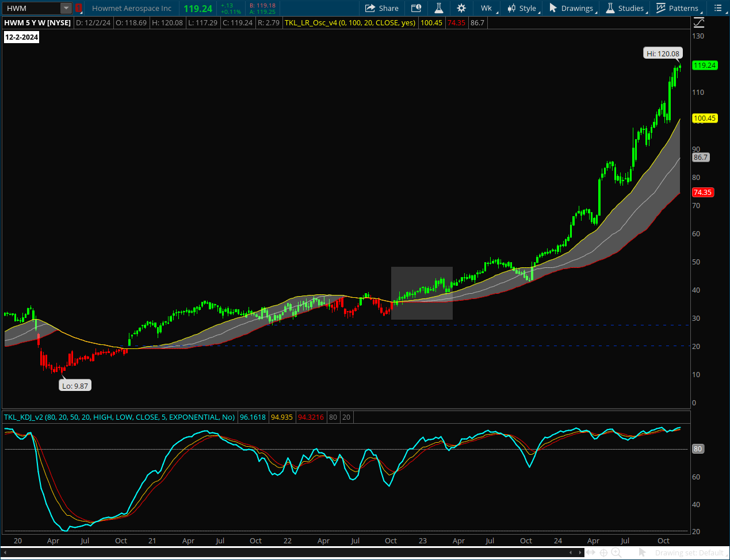Viewport: 730px width, 560px height.
Task: Open the account info card icon
Action: 416,8
